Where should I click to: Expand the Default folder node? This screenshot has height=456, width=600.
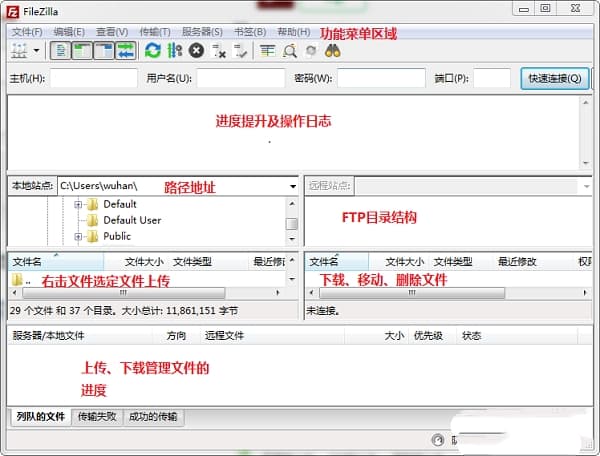pos(78,205)
